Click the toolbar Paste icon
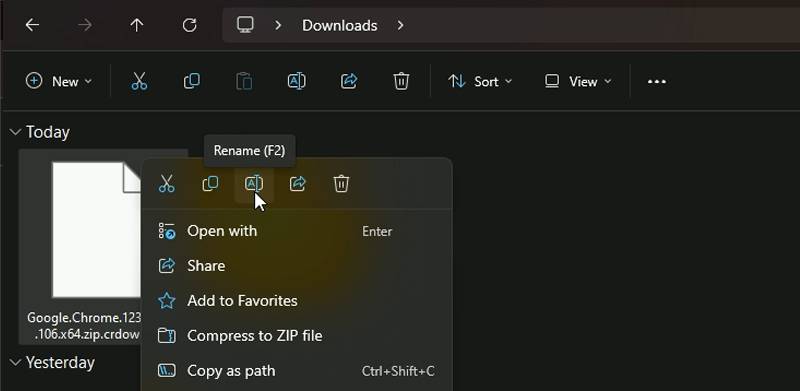The image size is (800, 391). click(x=244, y=81)
